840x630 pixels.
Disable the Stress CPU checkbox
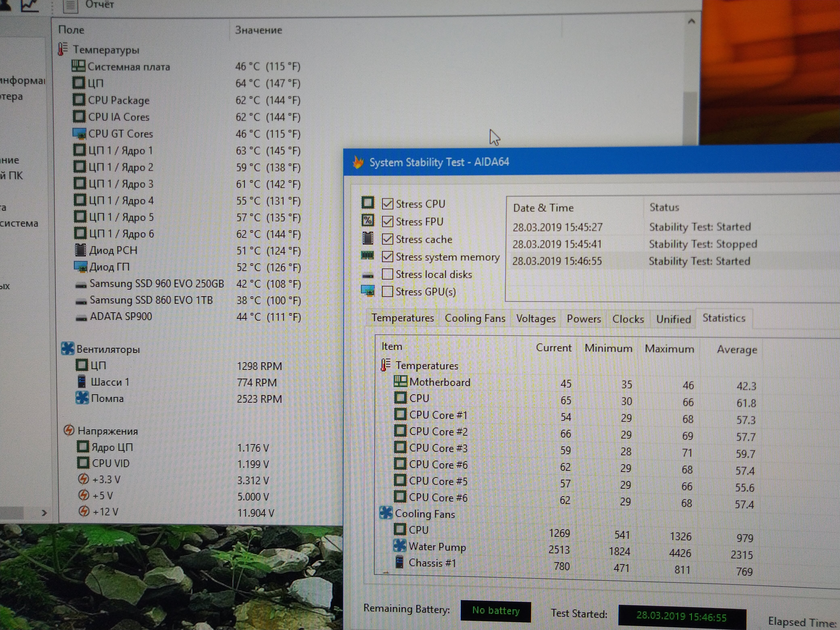coord(387,204)
